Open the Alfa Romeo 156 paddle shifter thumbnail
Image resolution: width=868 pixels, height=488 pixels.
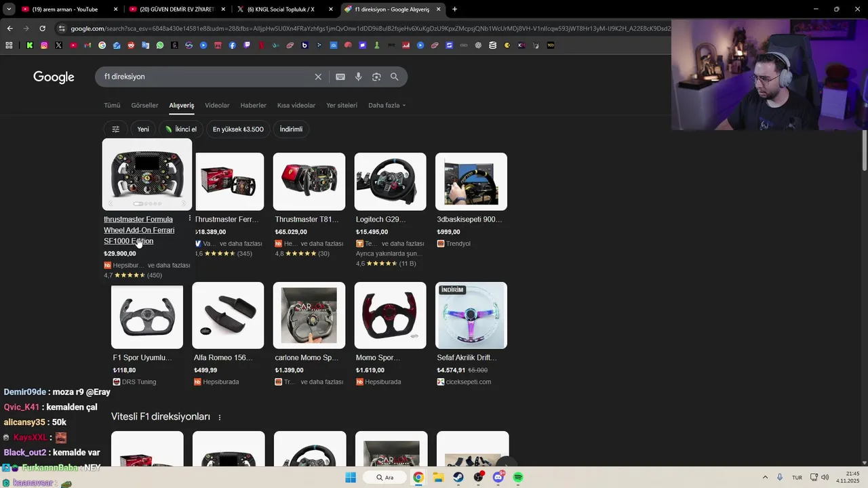tap(228, 315)
